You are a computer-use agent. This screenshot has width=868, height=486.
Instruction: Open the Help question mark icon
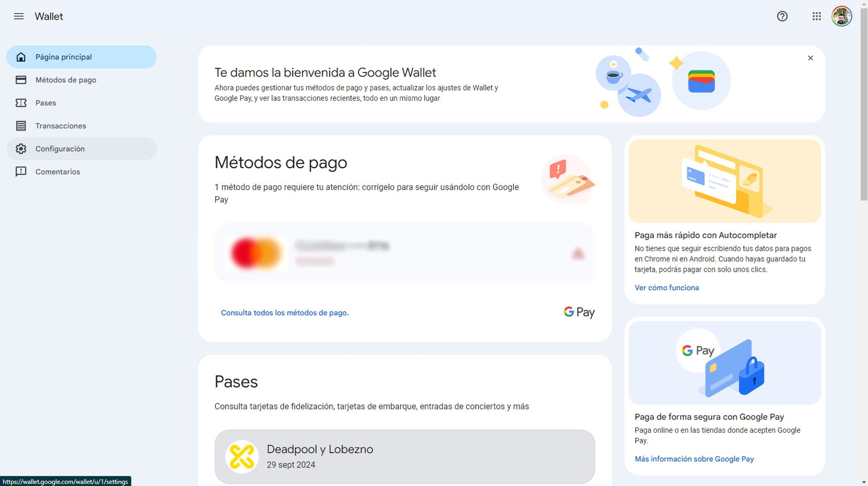click(x=782, y=16)
